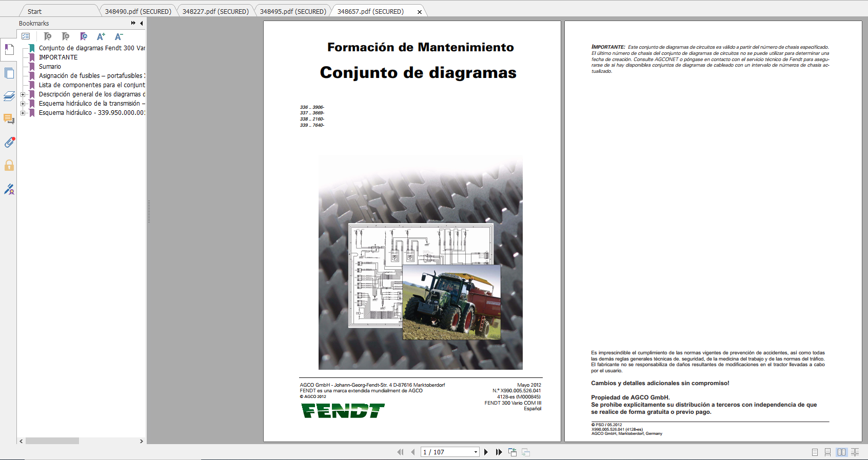
Task: Click the Bookmarks panel title
Action: click(x=34, y=23)
